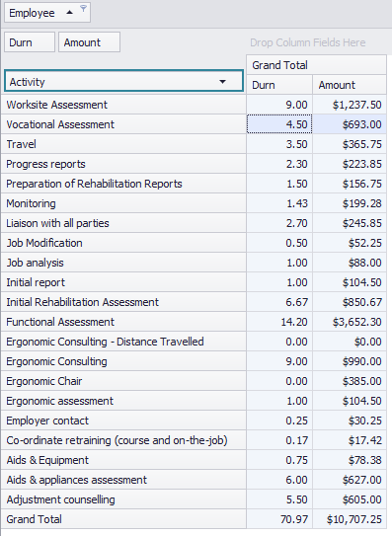
Task: Click the $693.00 amount cell
Action: click(350, 124)
